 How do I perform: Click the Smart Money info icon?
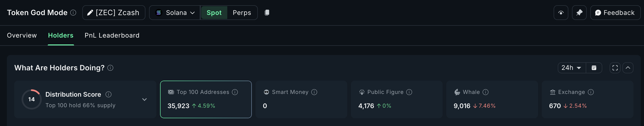tap(314, 92)
